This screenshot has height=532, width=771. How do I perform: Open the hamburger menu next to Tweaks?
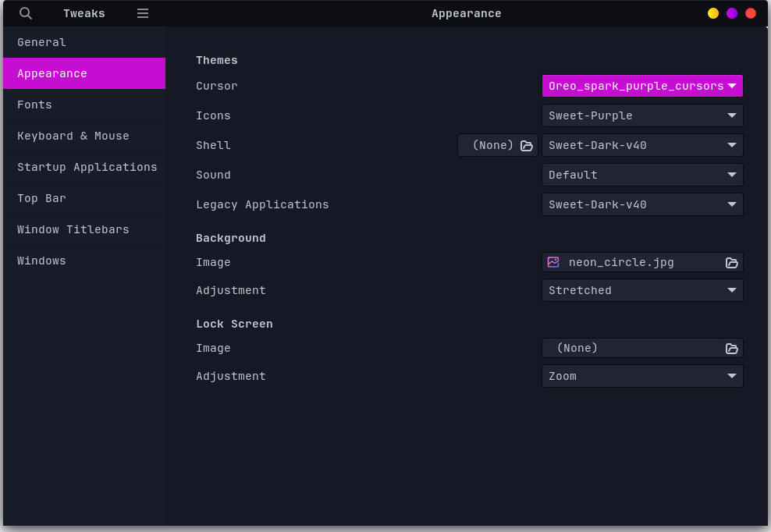[142, 13]
